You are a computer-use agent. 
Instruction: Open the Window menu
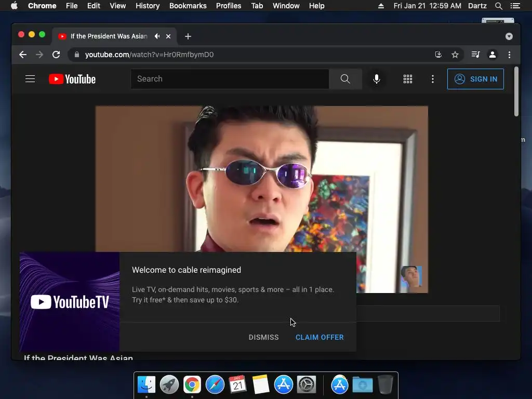(286, 6)
